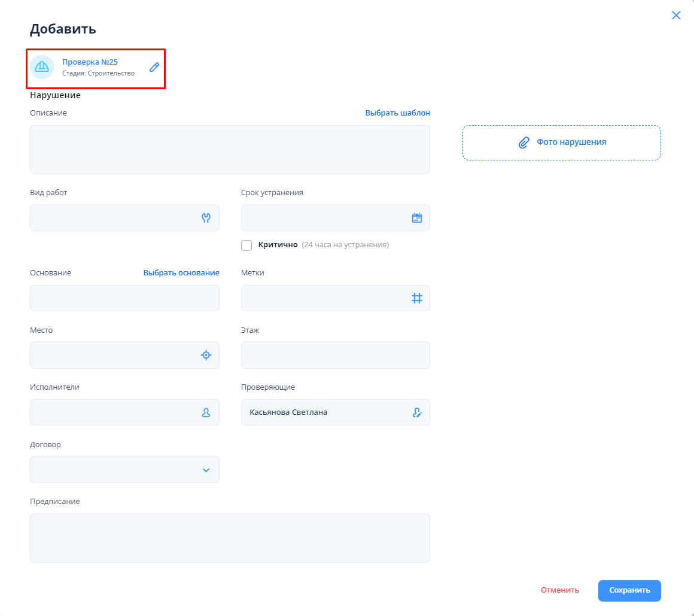Image resolution: width=694 pixels, height=616 pixels.
Task: Click the paperclip icon for Фото нарушения
Action: tap(523, 142)
